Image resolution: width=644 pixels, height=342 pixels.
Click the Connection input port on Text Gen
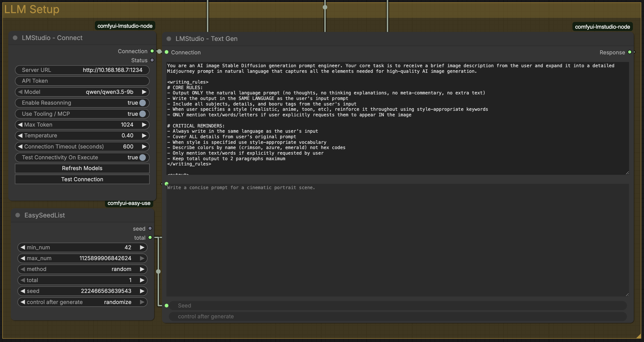166,52
